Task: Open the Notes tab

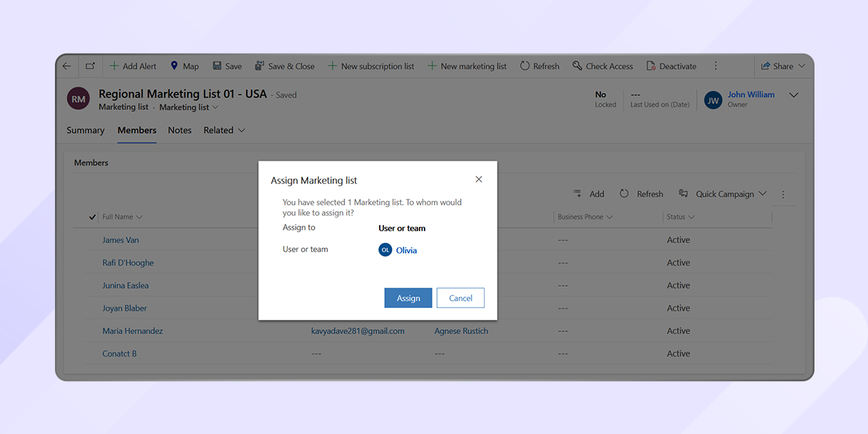Action: [179, 130]
